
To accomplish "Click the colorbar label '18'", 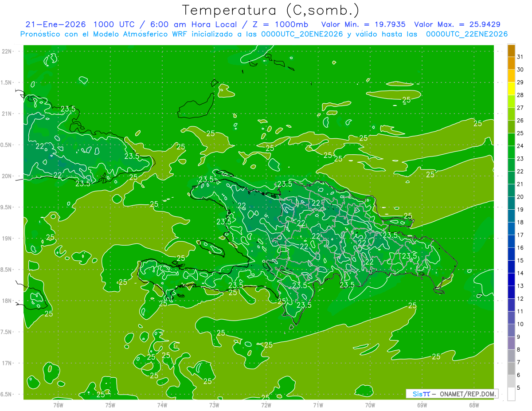I will (520, 223).
